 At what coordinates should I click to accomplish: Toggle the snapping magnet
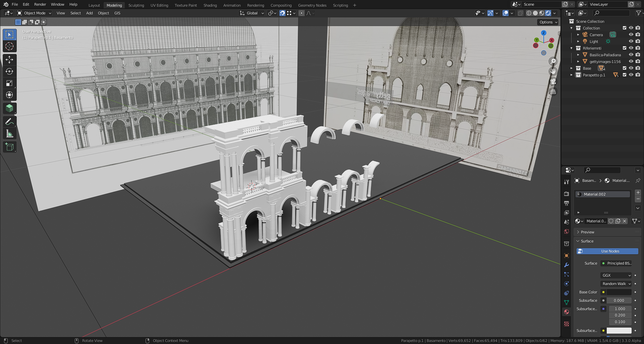pyautogui.click(x=282, y=13)
